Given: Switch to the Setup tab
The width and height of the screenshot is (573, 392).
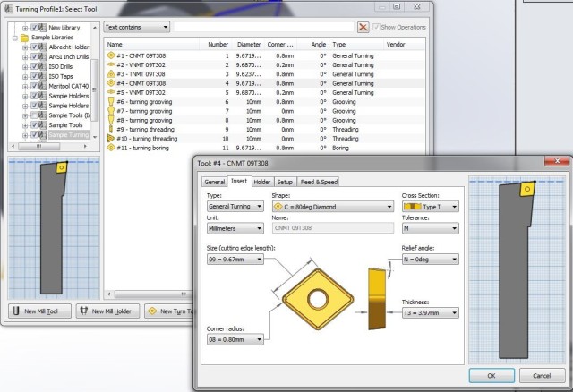Looking at the screenshot, I should click(x=285, y=182).
